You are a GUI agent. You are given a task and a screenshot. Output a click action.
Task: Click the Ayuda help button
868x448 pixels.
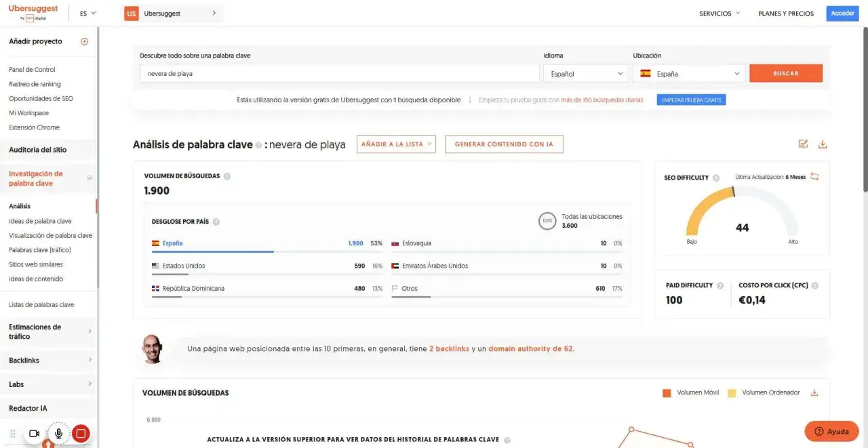click(x=831, y=431)
